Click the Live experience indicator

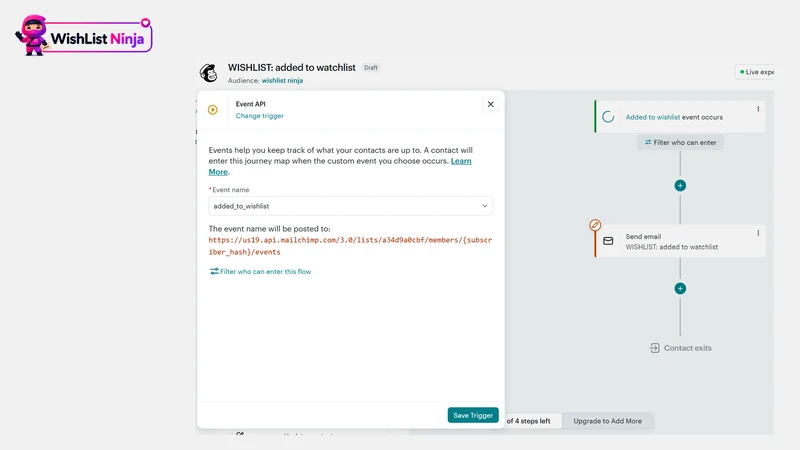point(756,72)
